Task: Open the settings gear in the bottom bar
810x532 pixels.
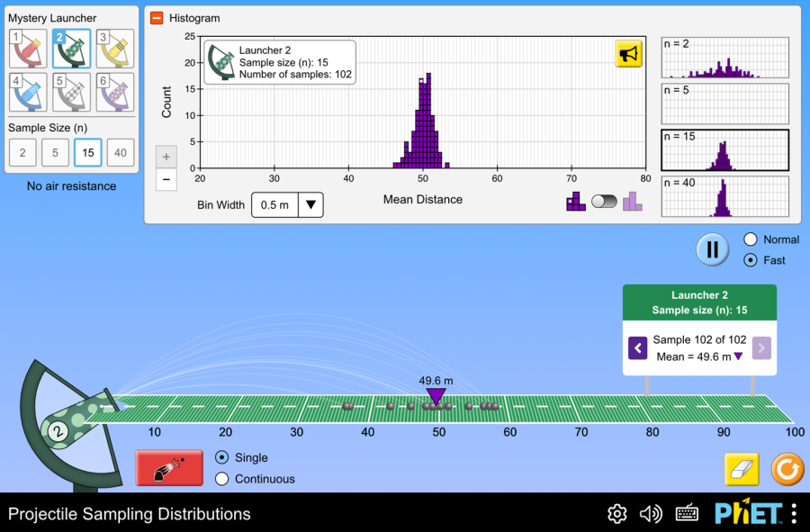Action: [x=616, y=514]
